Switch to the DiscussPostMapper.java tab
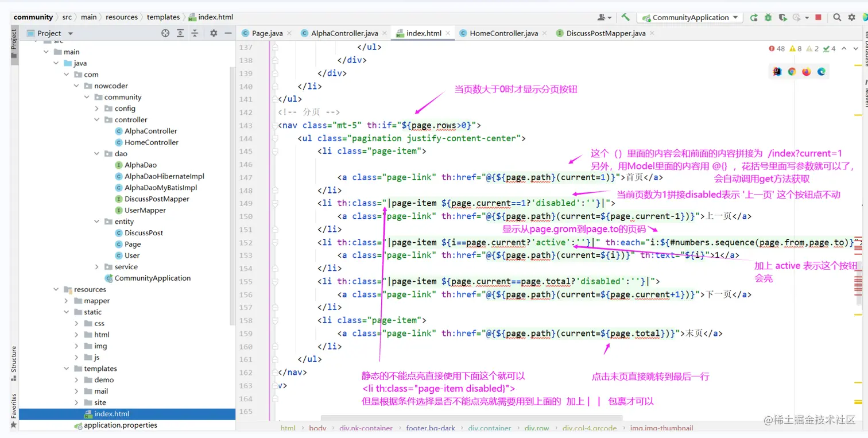The width and height of the screenshot is (868, 438). [x=605, y=33]
